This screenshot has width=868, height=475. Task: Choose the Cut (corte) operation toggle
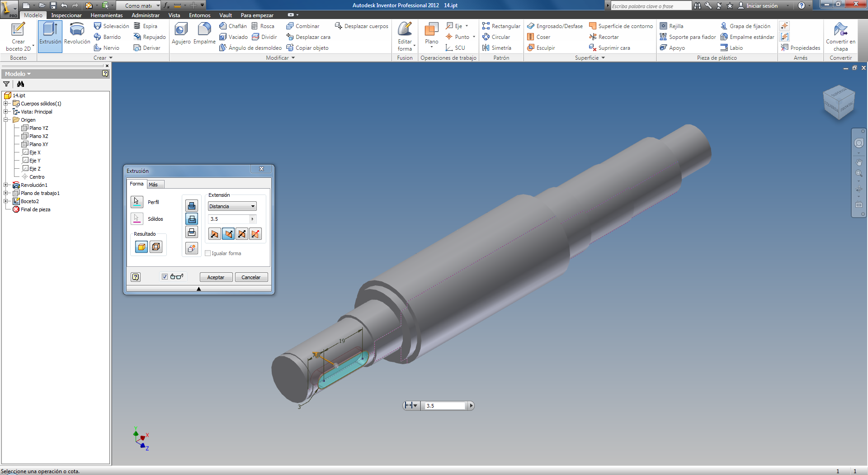192,219
